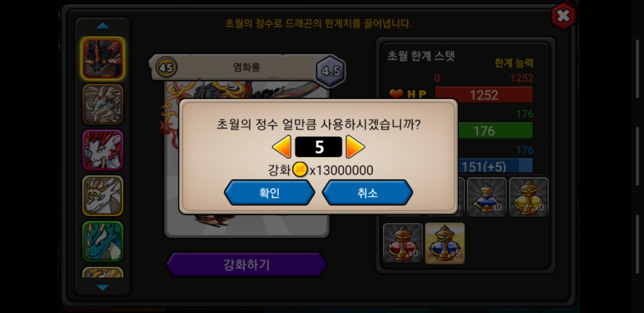Select the golden essence potion x0
This screenshot has height=313, width=644.
[x=529, y=197]
